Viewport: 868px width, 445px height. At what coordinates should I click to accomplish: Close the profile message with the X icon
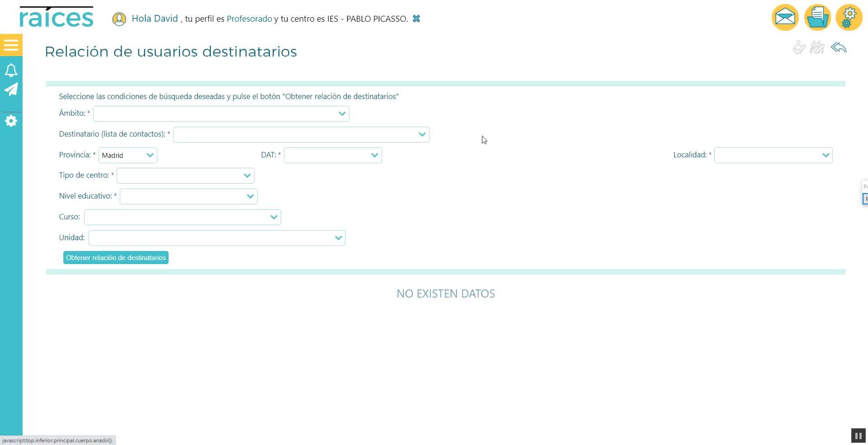[416, 19]
